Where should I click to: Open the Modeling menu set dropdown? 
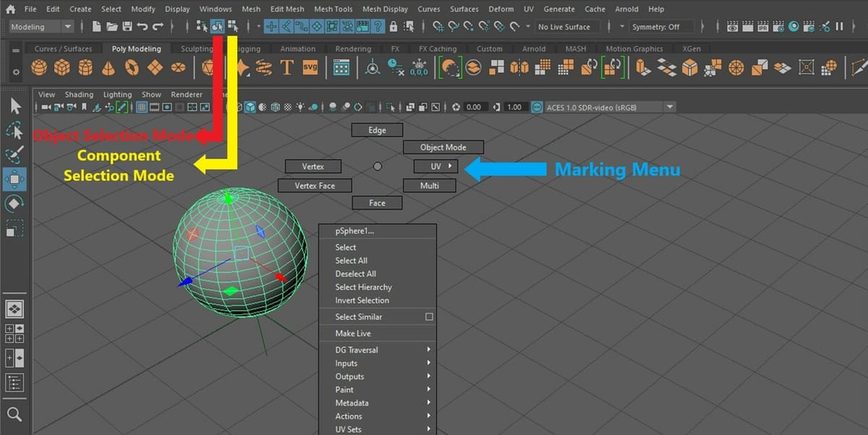[x=40, y=26]
